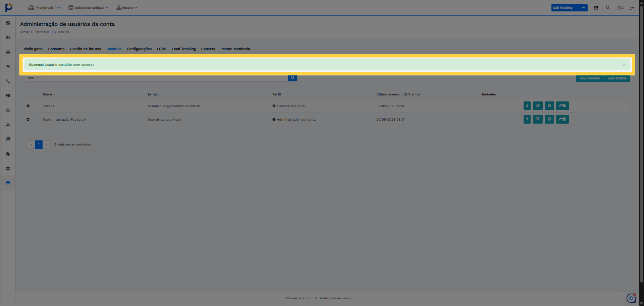Open the chat widget icon at bottom-right
The width and height of the screenshot is (644, 306).
(x=631, y=298)
